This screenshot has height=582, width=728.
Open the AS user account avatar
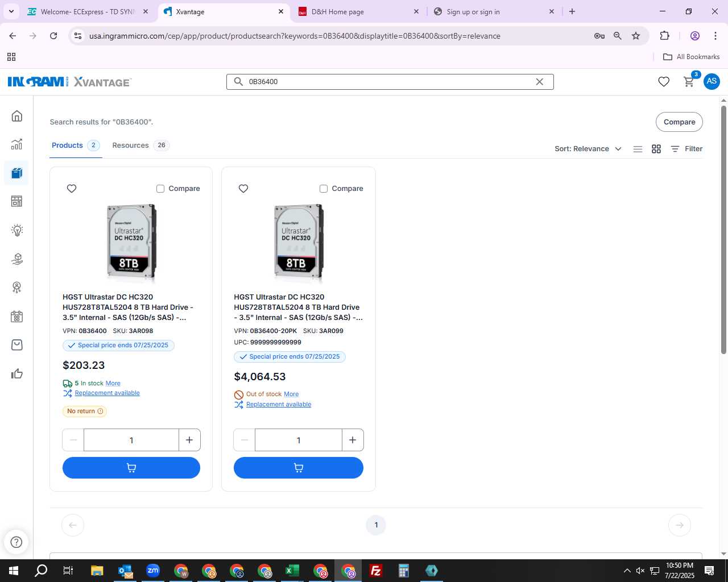[712, 81]
